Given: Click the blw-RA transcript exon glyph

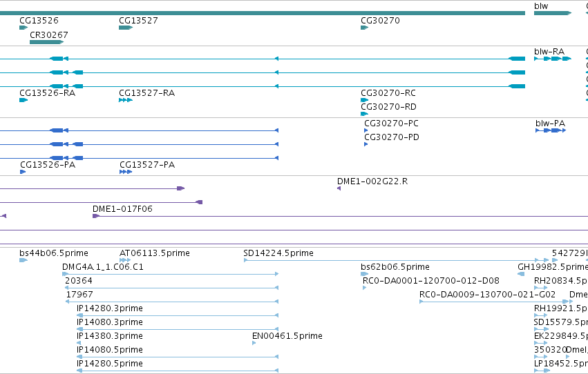Looking at the screenshot, I should 553,59.
